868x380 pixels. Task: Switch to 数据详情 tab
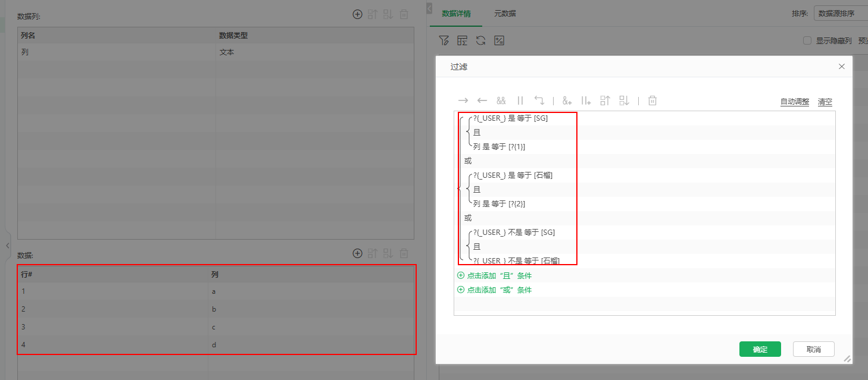click(456, 13)
